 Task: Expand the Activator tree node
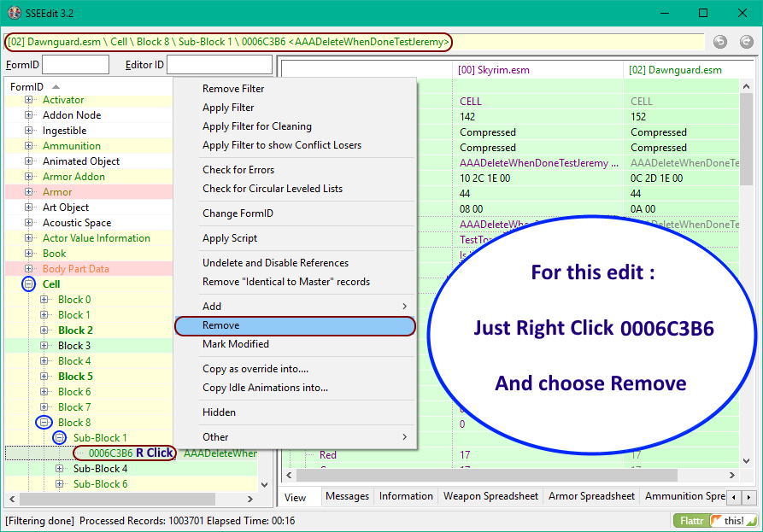[29, 100]
